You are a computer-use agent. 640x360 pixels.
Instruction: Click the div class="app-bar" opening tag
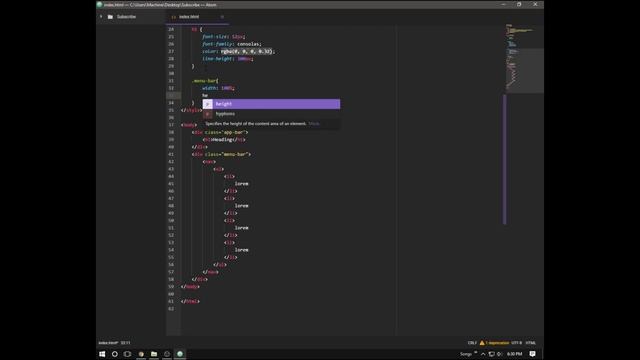pyautogui.click(x=220, y=132)
